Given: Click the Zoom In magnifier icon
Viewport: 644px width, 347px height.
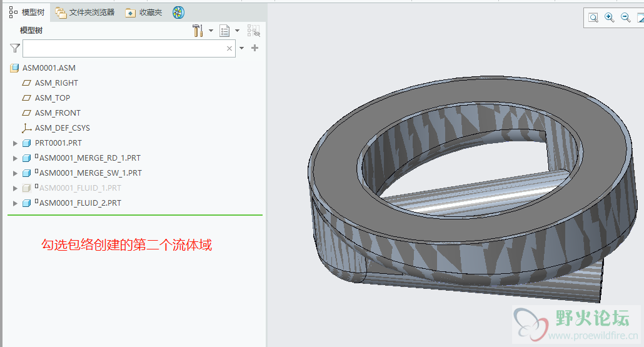Looking at the screenshot, I should [610, 18].
